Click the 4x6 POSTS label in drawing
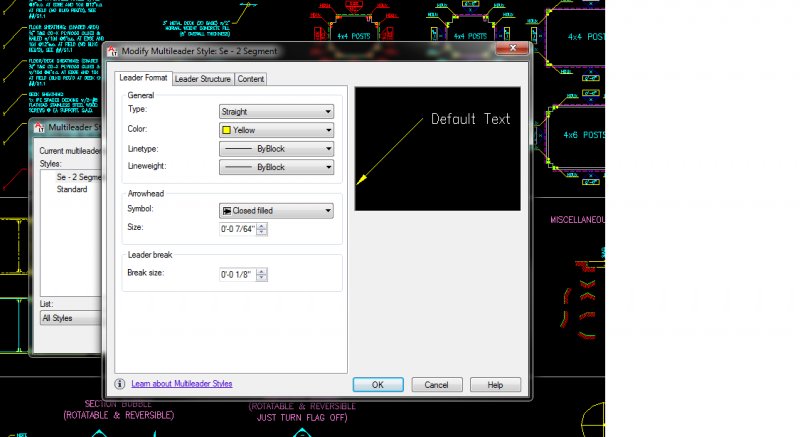Image resolution: width=800 pixels, height=437 pixels. pos(584,135)
